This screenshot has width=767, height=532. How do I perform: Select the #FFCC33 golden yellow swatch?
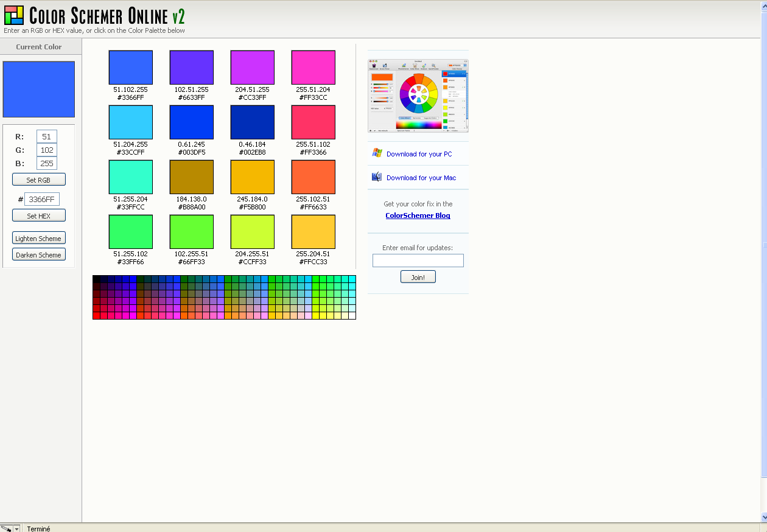[x=313, y=231]
